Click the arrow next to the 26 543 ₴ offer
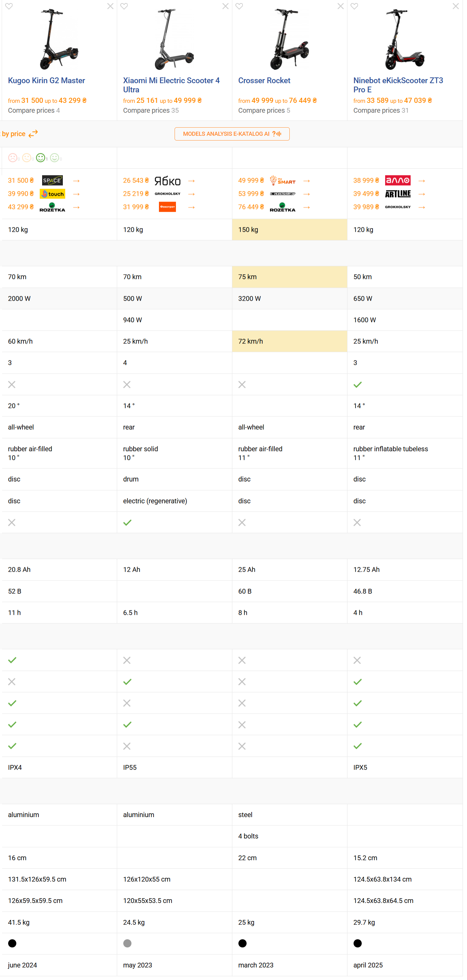The height and width of the screenshot is (980, 467). (x=192, y=181)
